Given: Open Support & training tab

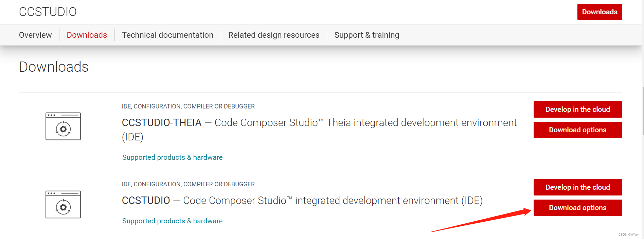Looking at the screenshot, I should (367, 35).
